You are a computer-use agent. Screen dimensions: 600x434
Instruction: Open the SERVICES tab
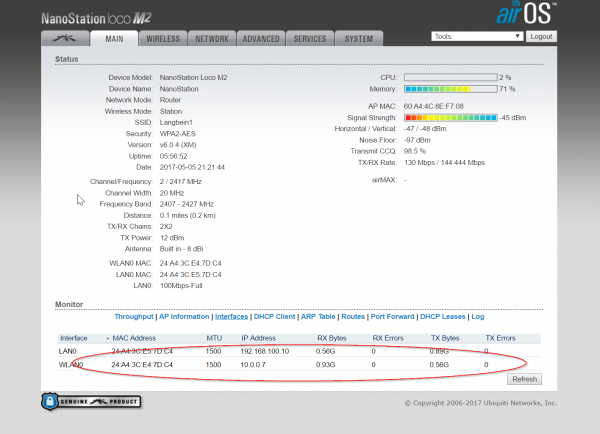click(x=309, y=39)
